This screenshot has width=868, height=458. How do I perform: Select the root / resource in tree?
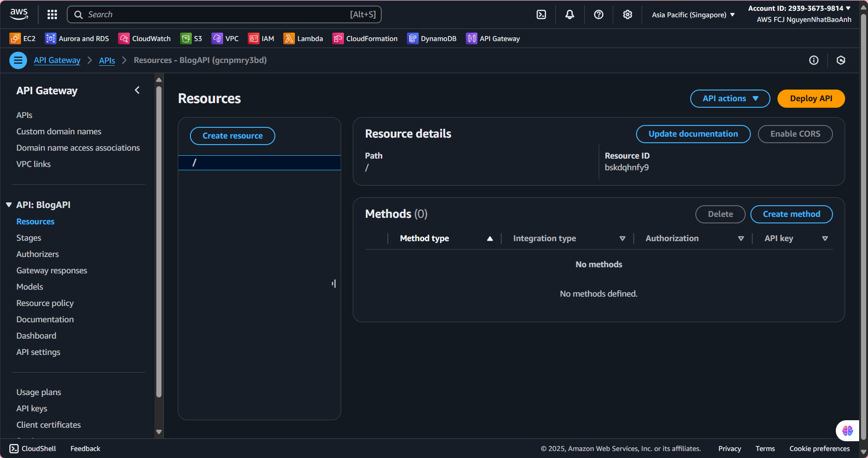[x=259, y=162]
